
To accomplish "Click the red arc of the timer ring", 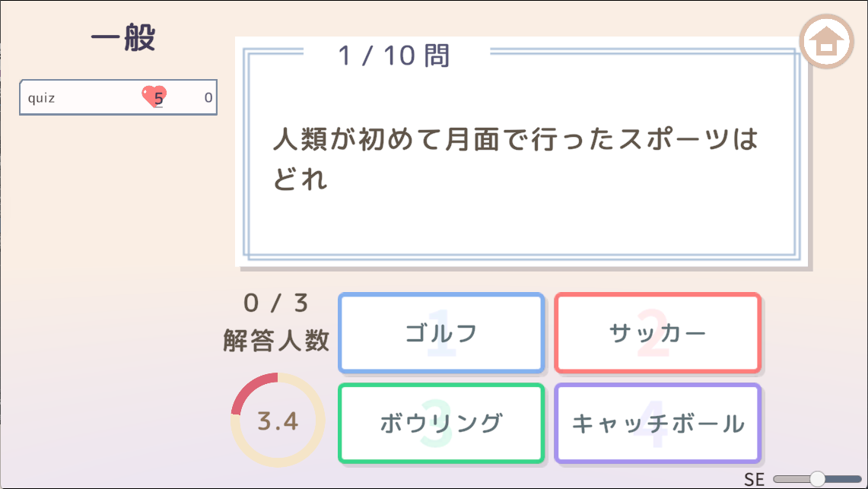I will (248, 387).
